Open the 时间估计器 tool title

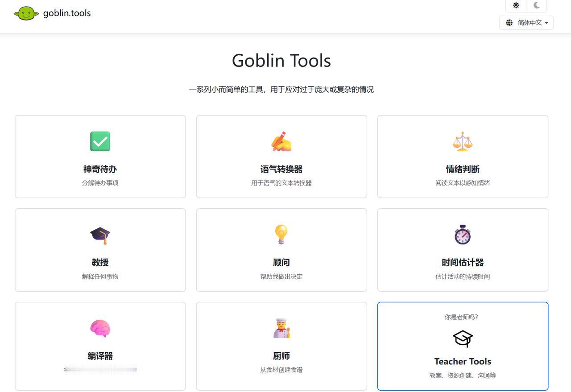coord(463,262)
